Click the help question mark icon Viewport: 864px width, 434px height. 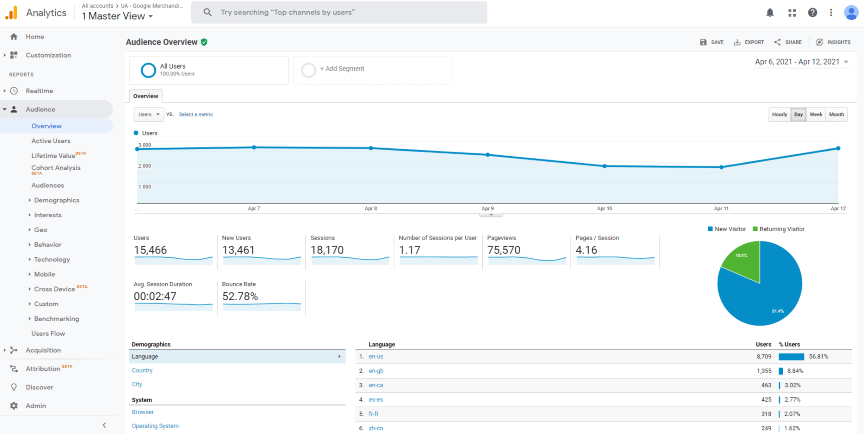pos(812,13)
